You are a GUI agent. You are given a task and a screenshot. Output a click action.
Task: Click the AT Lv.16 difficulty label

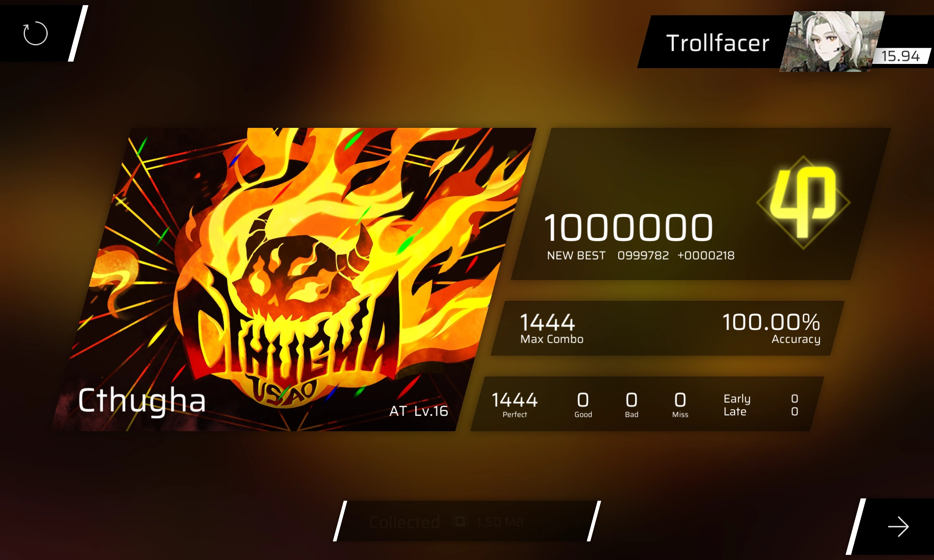click(x=418, y=411)
